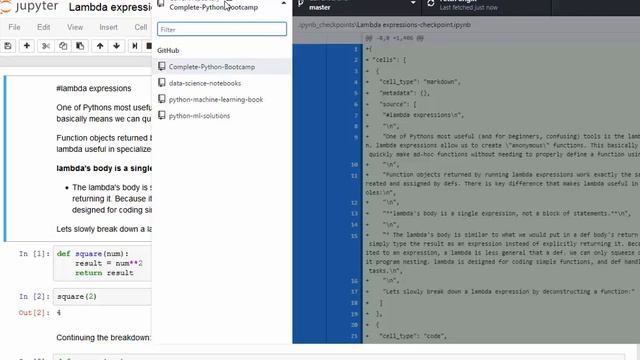
Task: Open the Insert menu in Jupyter
Action: coord(109,27)
